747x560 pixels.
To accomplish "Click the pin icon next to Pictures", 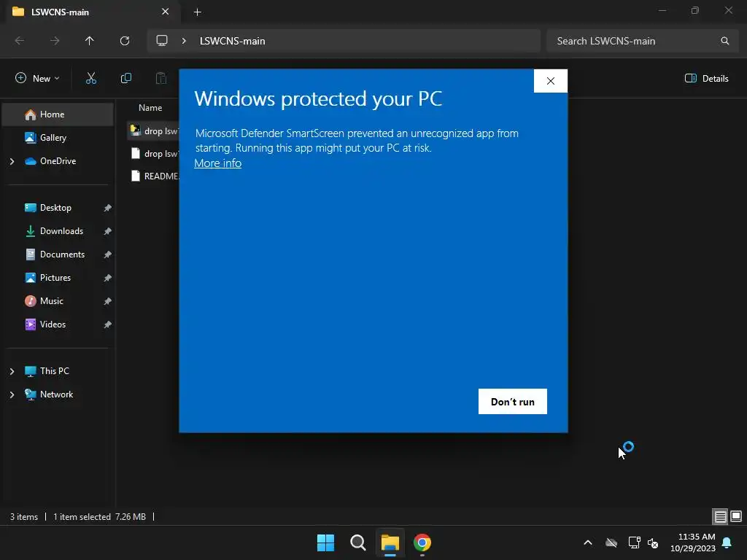I will (108, 278).
